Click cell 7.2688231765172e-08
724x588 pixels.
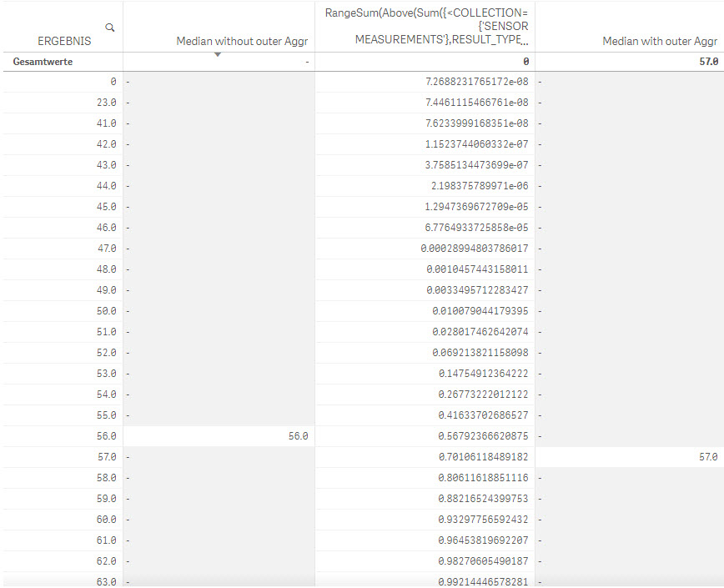point(477,82)
